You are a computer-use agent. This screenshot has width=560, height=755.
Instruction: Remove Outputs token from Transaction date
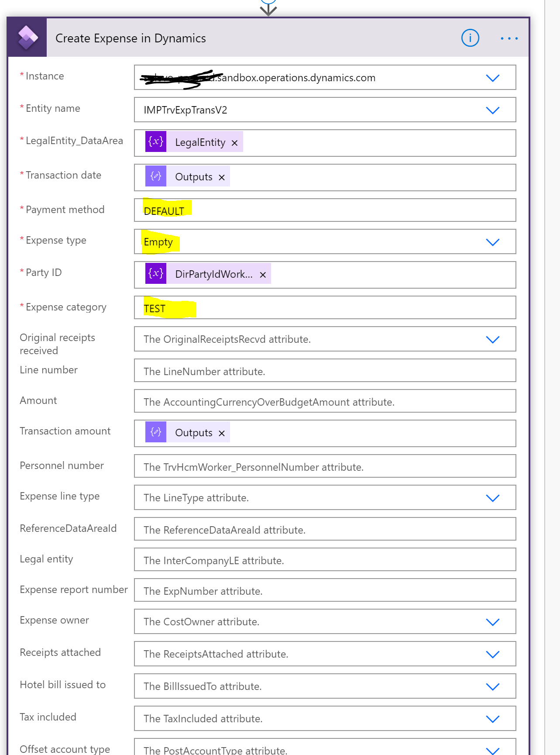[222, 177]
